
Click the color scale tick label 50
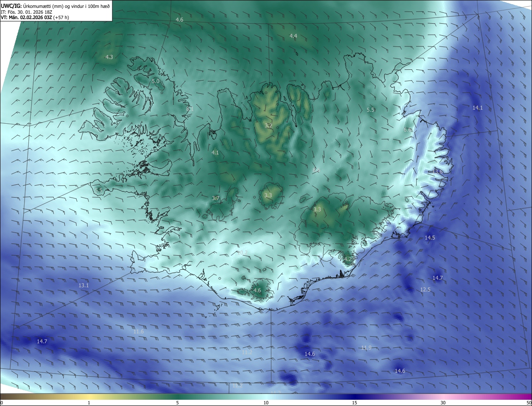pos(528,403)
